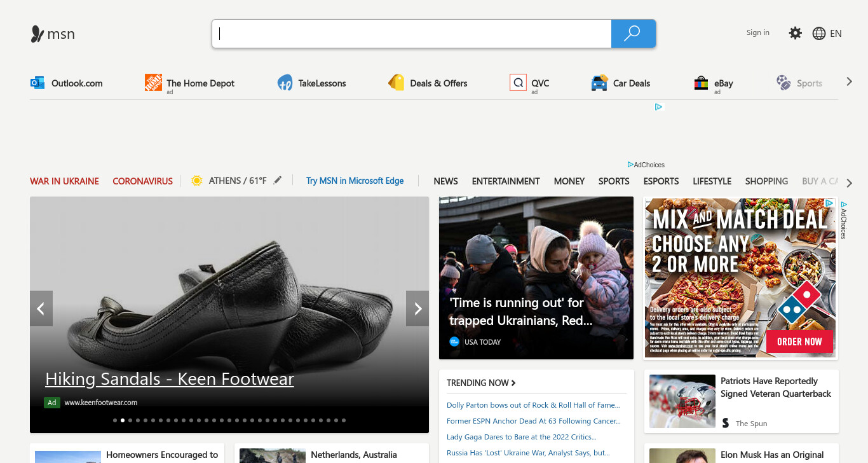This screenshot has height=463, width=868.
Task: Go to the LIFESTYLE section
Action: pyautogui.click(x=712, y=181)
